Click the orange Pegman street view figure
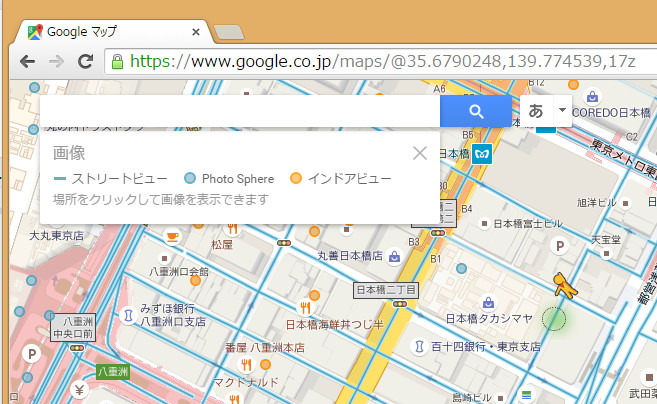The height and width of the screenshot is (404, 657). [564, 285]
